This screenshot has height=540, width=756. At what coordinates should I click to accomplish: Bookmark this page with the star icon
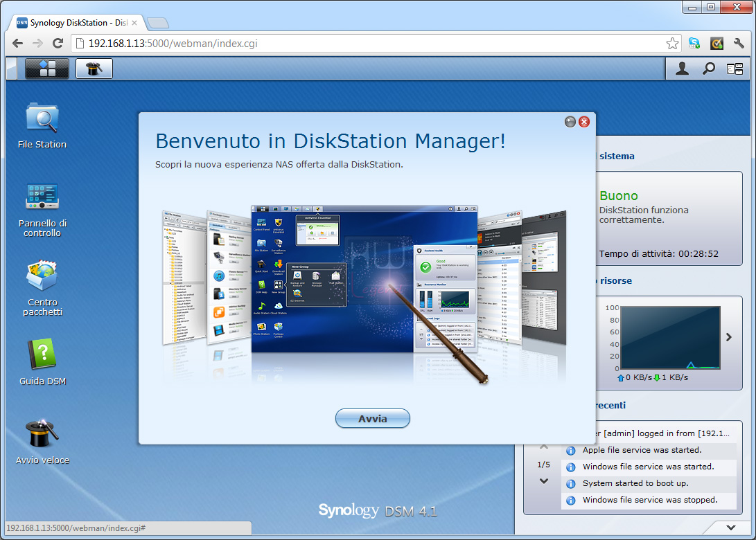672,44
